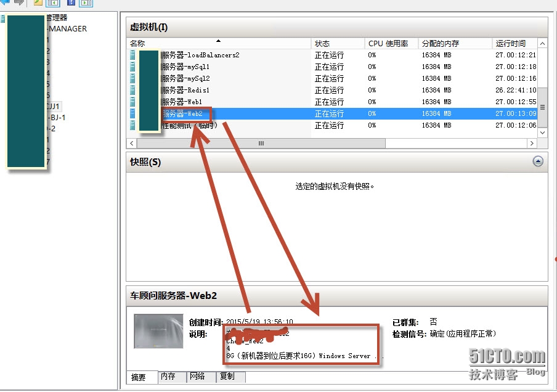This screenshot has height=392, width=557.
Task: Click the message 选定的虚拟机没有快照。
Action: pyautogui.click(x=335, y=186)
